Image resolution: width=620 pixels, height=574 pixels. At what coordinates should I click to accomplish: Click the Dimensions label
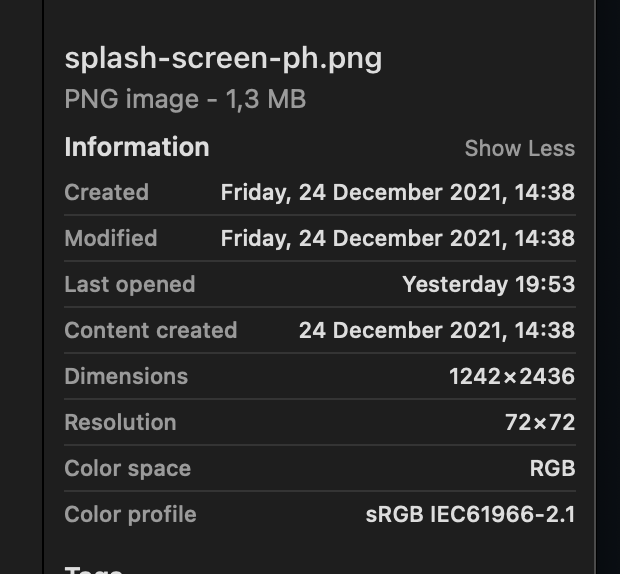[x=126, y=376]
